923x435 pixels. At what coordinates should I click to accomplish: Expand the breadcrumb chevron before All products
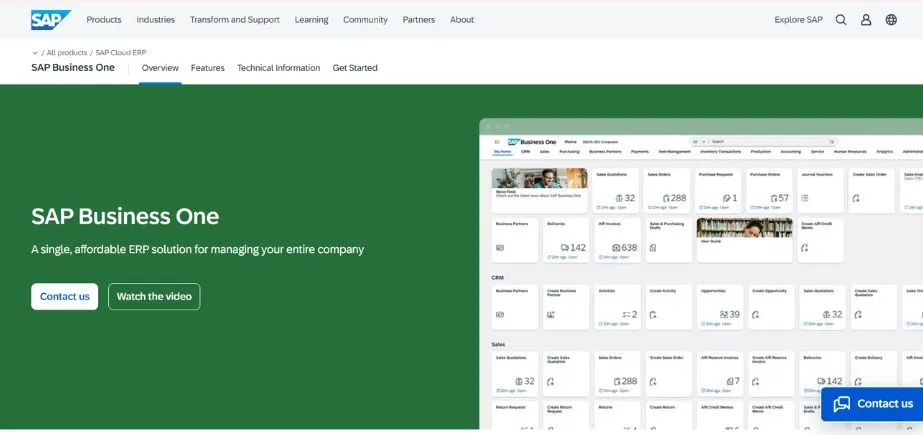pos(35,53)
